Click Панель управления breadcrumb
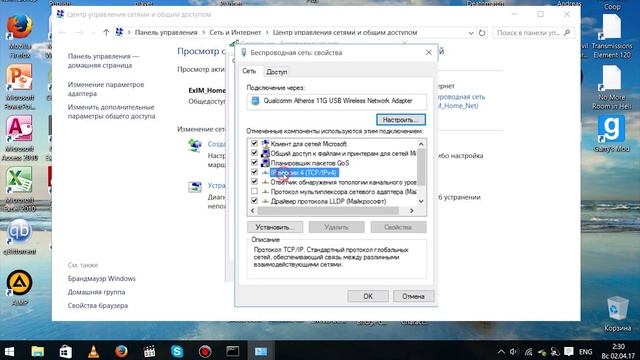The width and height of the screenshot is (640, 360). tap(166, 32)
